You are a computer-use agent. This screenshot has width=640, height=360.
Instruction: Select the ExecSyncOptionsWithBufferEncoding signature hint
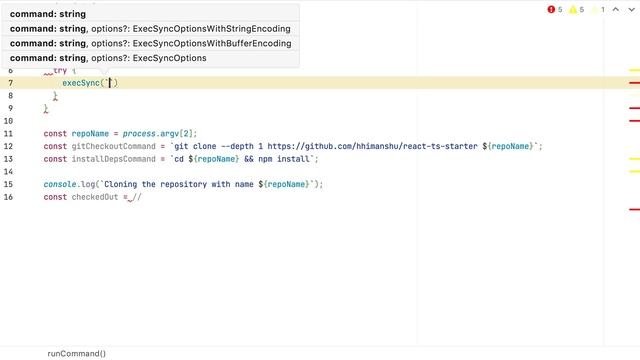151,43
